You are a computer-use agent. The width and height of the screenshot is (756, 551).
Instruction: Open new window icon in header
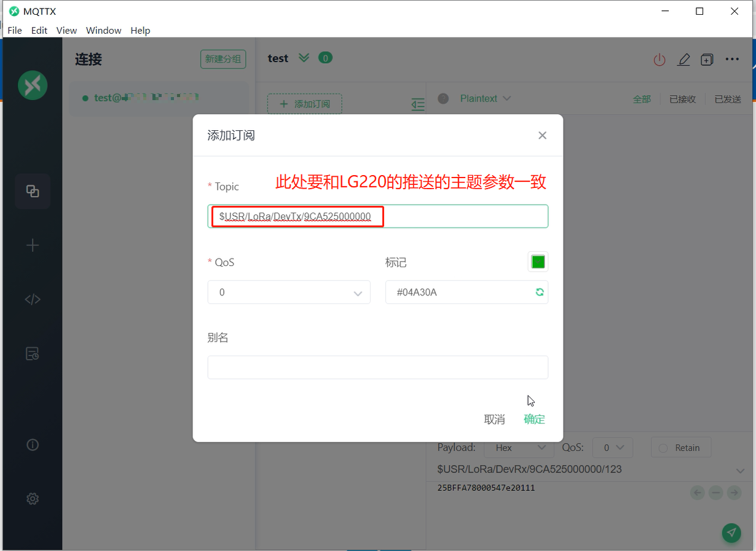coord(707,60)
